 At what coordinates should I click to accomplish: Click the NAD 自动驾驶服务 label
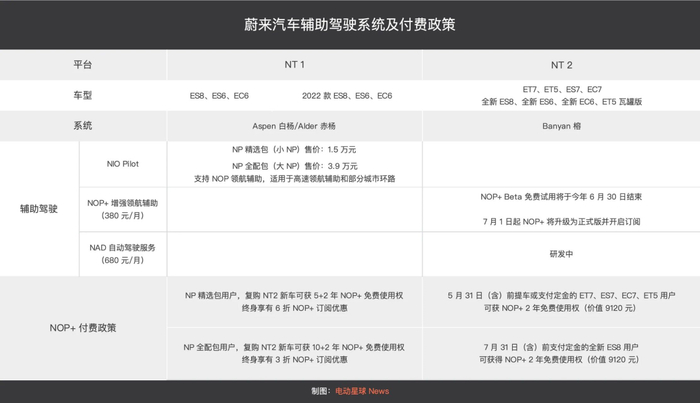coord(123,248)
